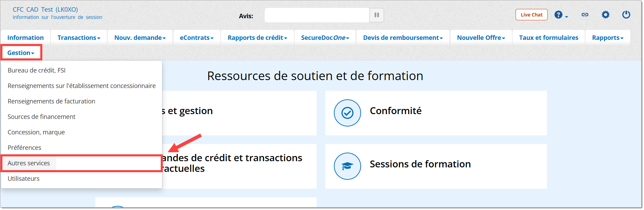Expand the Transactions dropdown menu
Image resolution: width=644 pixels, height=210 pixels.
[79, 38]
